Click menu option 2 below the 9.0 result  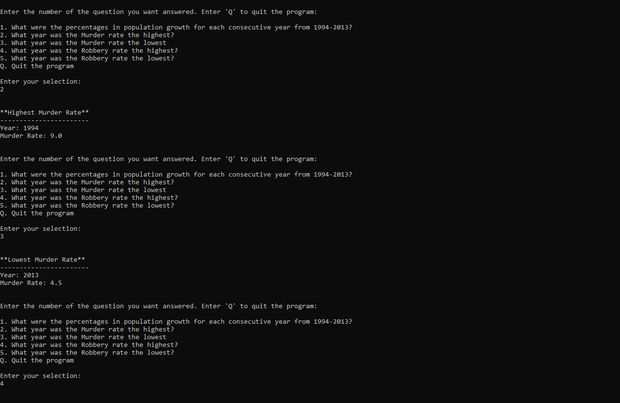[87, 182]
